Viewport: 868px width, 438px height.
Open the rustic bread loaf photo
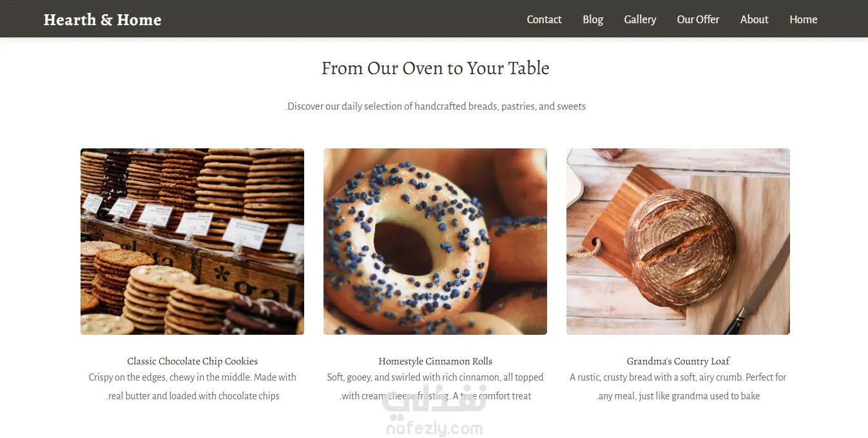[x=678, y=241]
